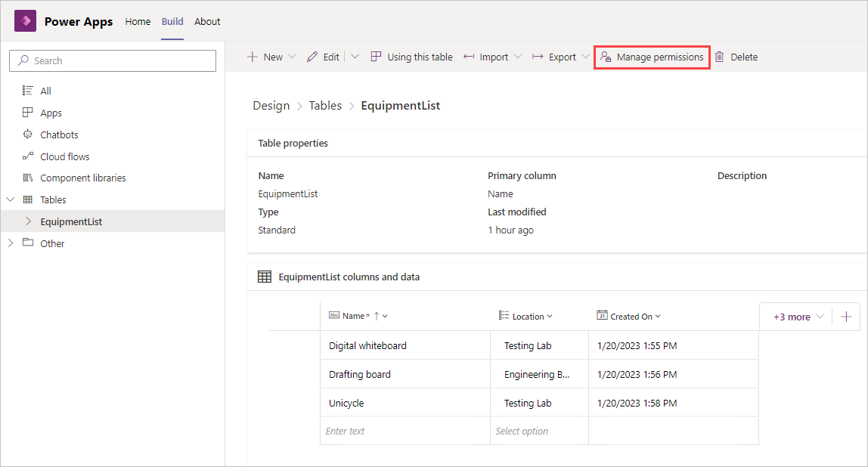Click the EquipmentList columns table icon
The height and width of the screenshot is (467, 868).
[265, 277]
